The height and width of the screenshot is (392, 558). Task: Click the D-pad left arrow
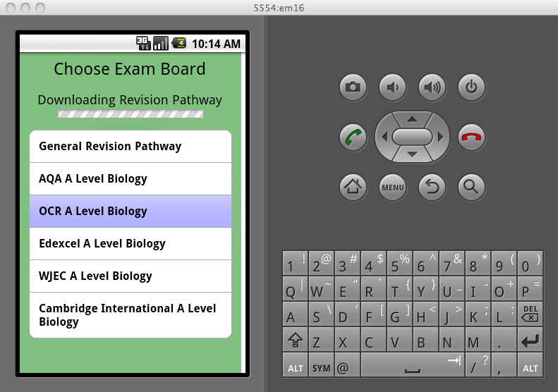click(384, 137)
